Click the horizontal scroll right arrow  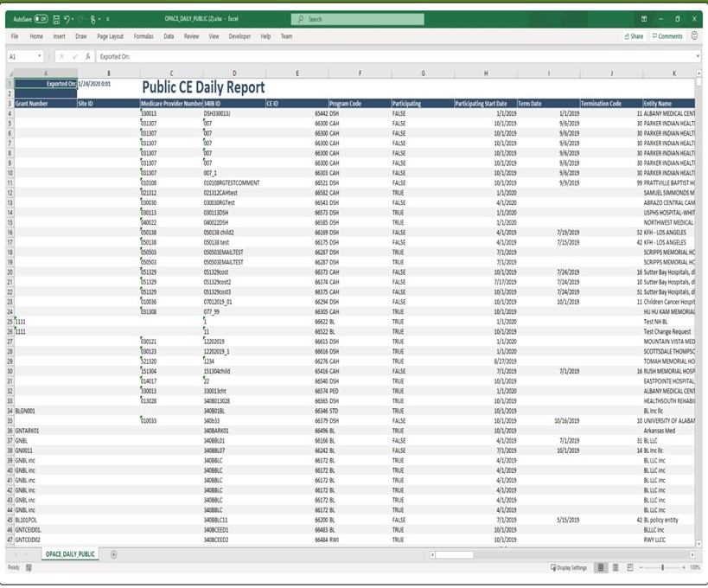pyautogui.click(x=692, y=554)
